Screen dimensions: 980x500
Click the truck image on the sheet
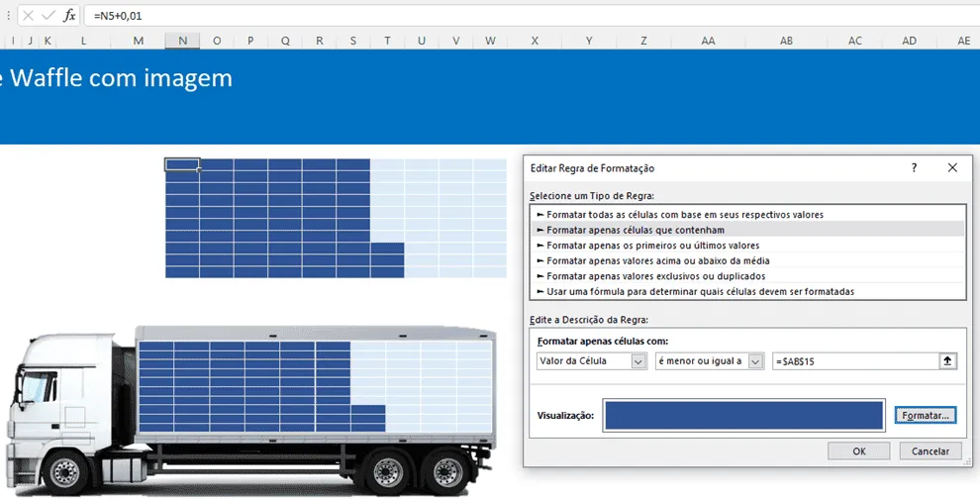pos(251,410)
